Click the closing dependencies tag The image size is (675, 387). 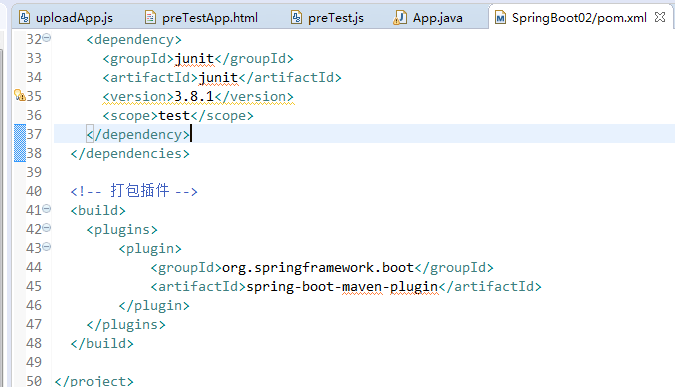click(x=130, y=154)
